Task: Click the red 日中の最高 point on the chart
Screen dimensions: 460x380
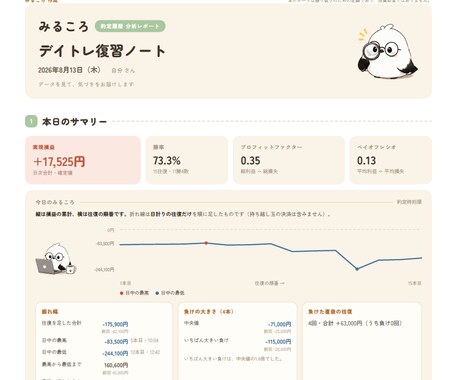Action: 206,243
